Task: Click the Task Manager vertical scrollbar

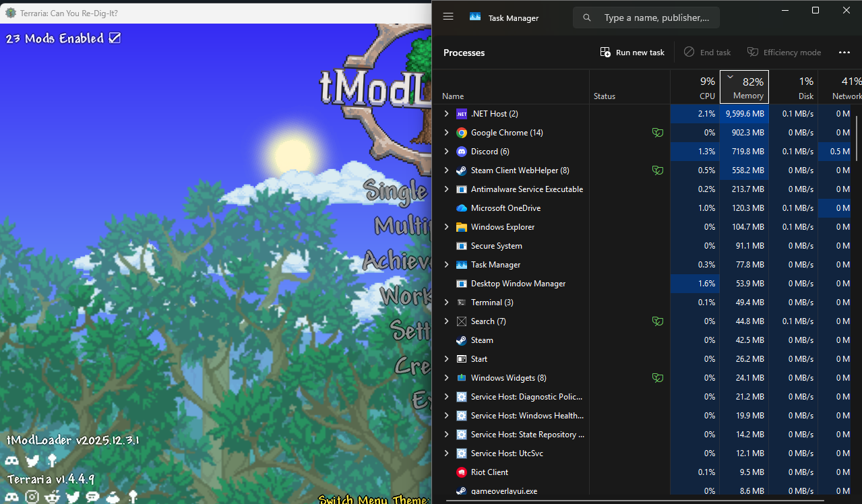Action: (x=857, y=138)
